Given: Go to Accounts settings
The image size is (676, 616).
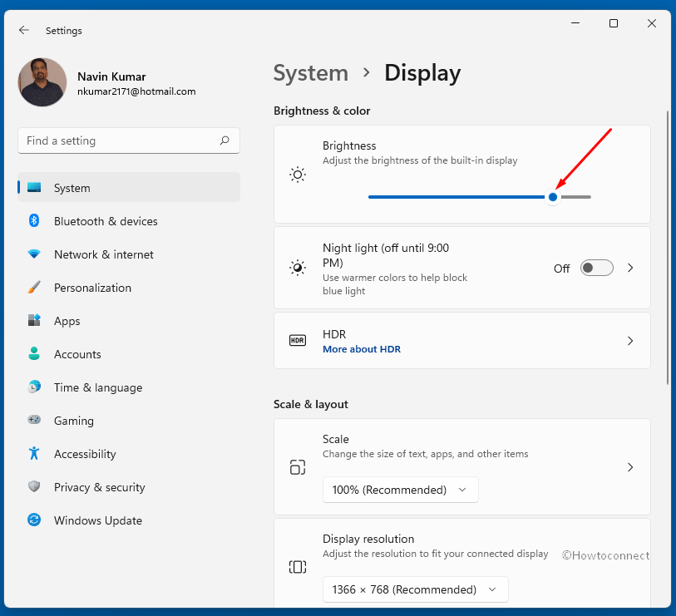Looking at the screenshot, I should pyautogui.click(x=129, y=353).
